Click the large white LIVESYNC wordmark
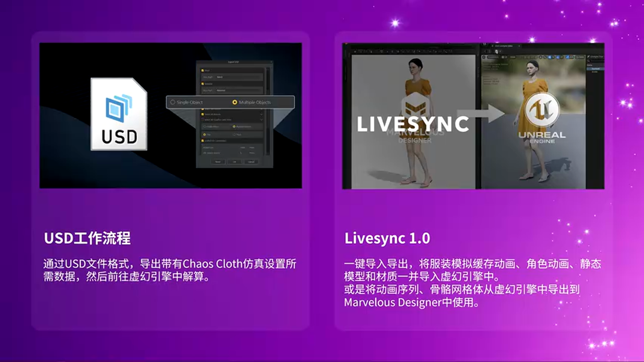 [x=413, y=124]
